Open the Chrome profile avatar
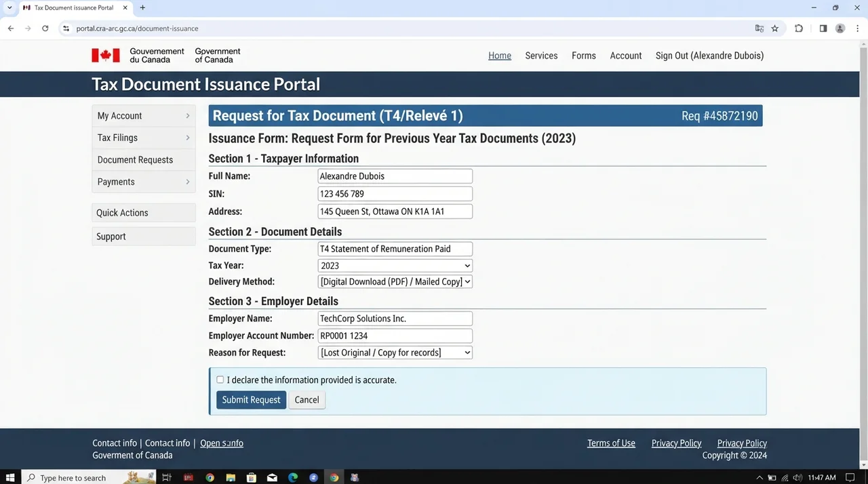This screenshot has width=868, height=484. [840, 28]
